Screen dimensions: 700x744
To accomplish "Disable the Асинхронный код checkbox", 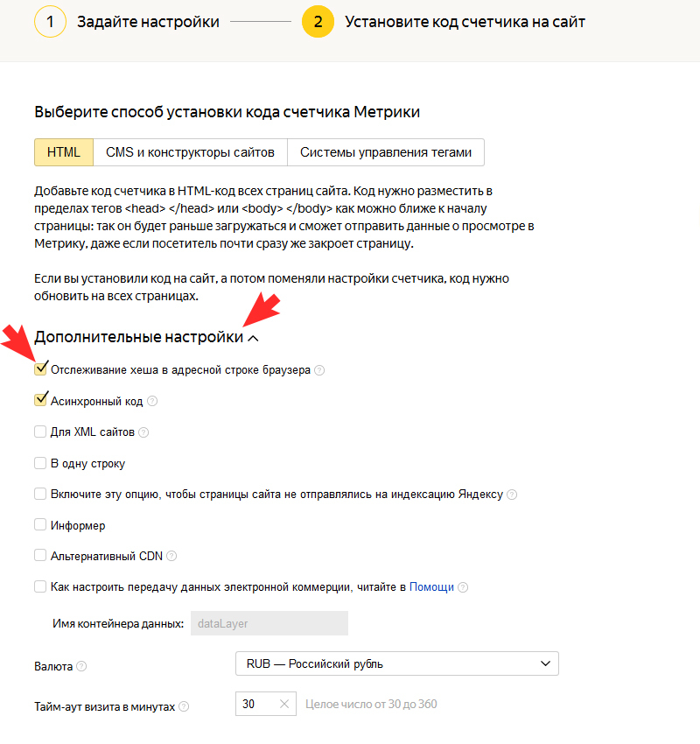I will coord(40,400).
